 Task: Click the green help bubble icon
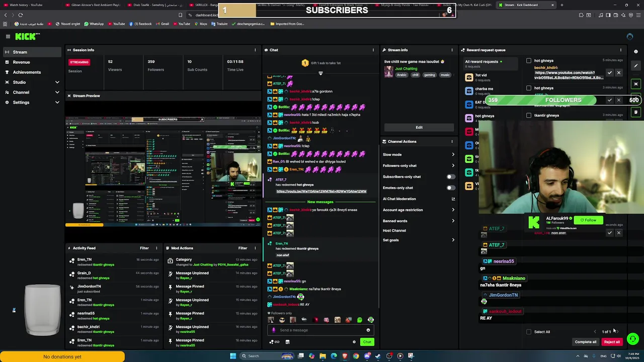pyautogui.click(x=633, y=339)
